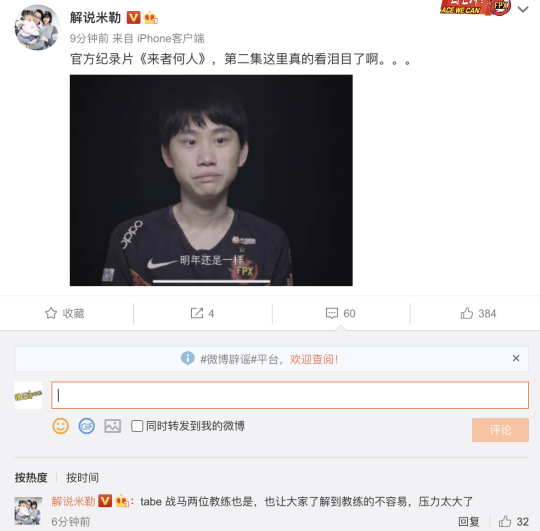Open comments icon showing 60
Image resolution: width=540 pixels, height=531 pixels.
332,313
